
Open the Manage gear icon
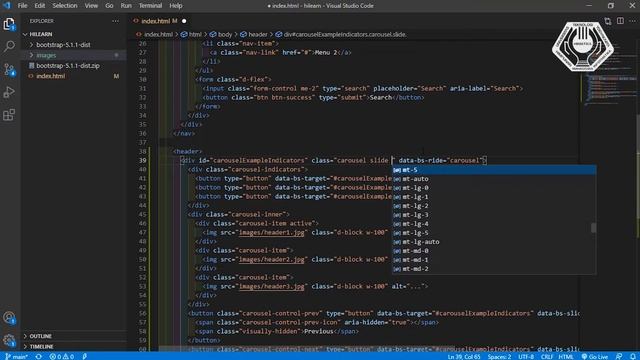pyautogui.click(x=9, y=340)
